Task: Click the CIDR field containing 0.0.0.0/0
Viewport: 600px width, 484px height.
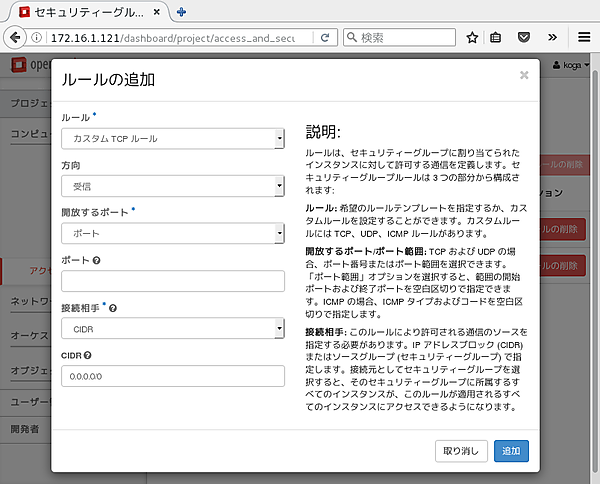Action: point(173,376)
